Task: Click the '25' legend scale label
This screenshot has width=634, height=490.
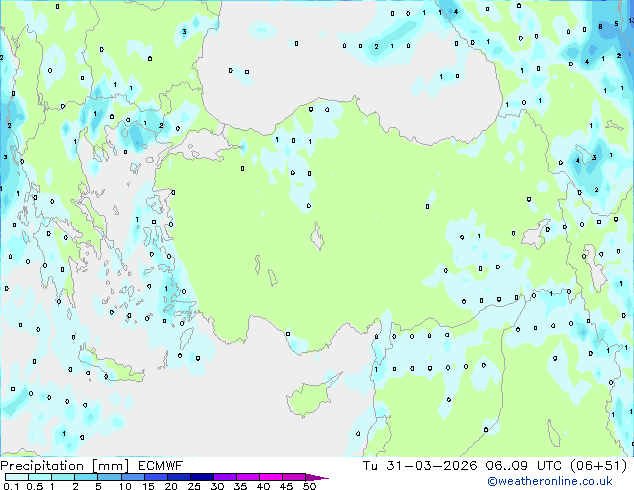Action: click(x=194, y=486)
